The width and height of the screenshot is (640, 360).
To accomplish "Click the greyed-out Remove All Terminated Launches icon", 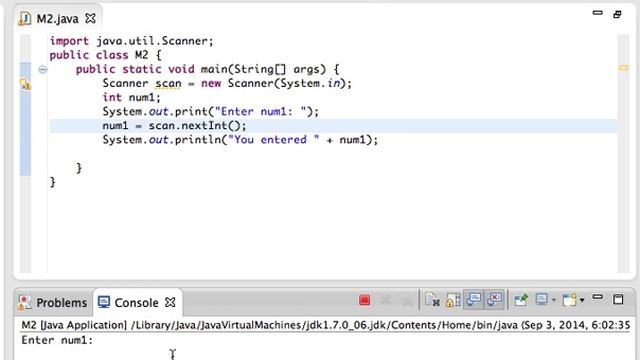I will (406, 300).
